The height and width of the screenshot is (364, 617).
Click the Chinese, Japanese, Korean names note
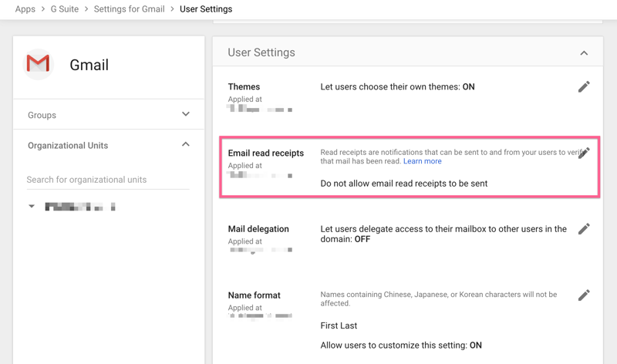(438, 298)
